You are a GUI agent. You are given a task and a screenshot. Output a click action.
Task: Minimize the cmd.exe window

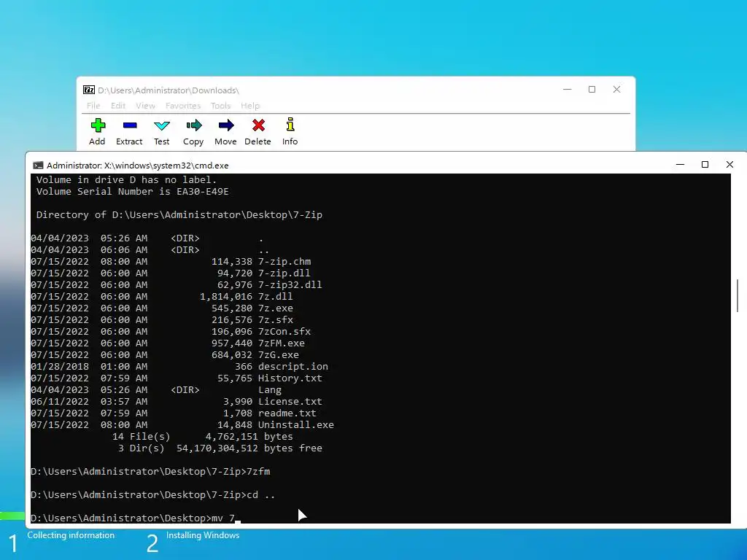click(x=681, y=165)
